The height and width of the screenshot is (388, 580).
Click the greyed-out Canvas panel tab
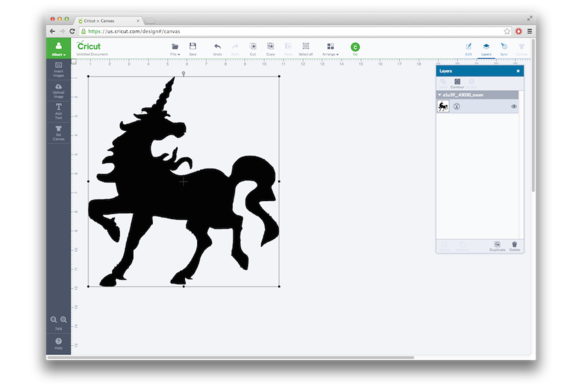pyautogui.click(x=522, y=49)
